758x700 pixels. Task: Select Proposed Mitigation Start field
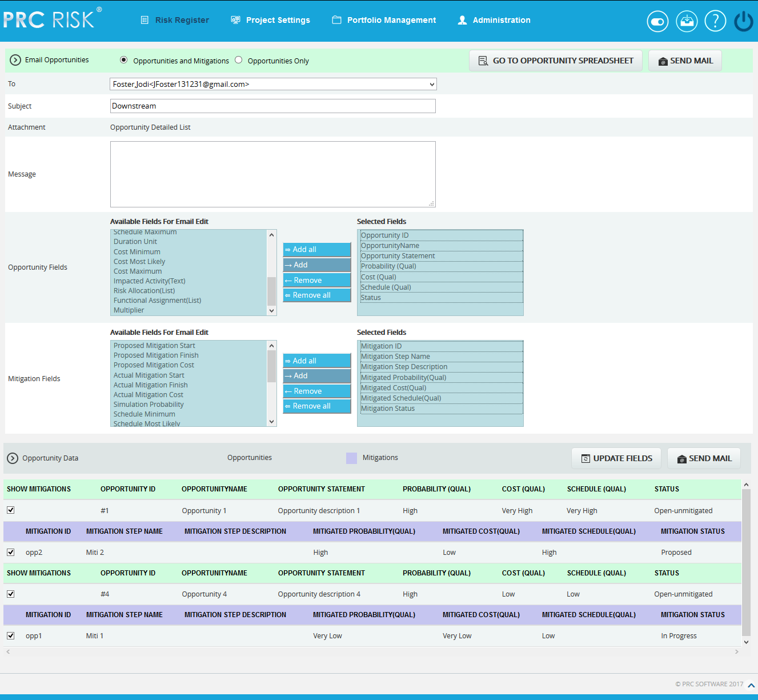tap(154, 346)
